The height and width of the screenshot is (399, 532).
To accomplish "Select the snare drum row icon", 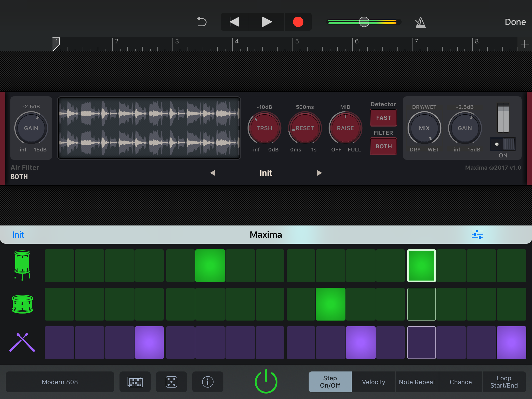I will 22,304.
